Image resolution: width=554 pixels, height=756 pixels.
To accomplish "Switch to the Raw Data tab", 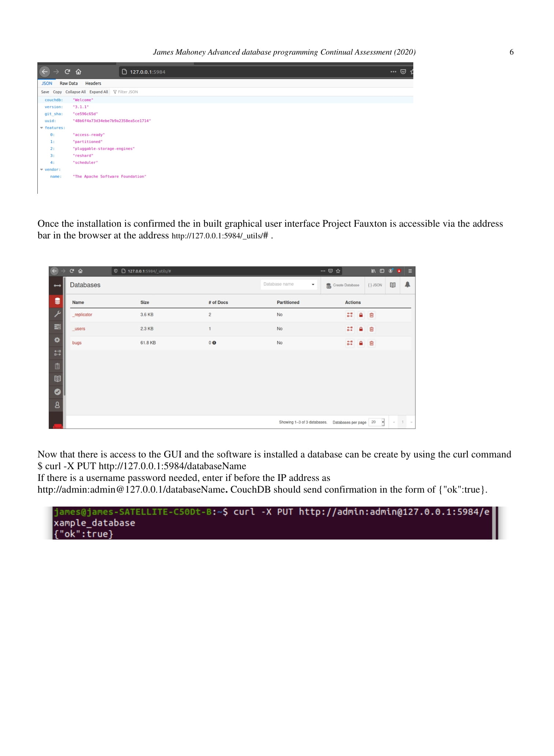I will tap(69, 84).
